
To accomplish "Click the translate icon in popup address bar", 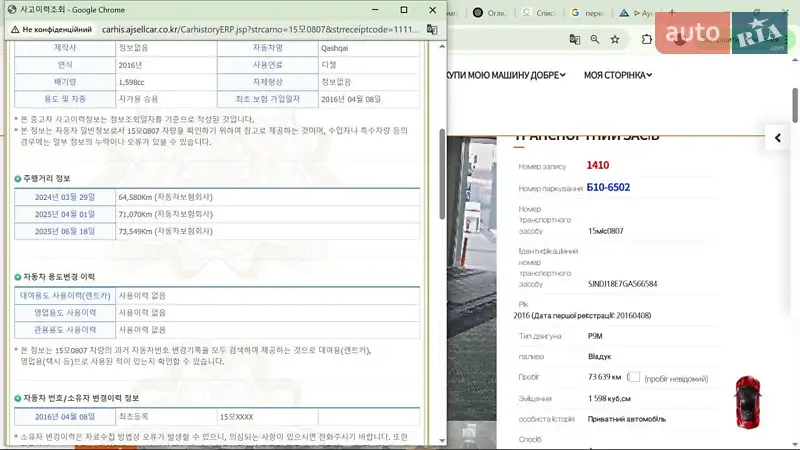I will 432,30.
